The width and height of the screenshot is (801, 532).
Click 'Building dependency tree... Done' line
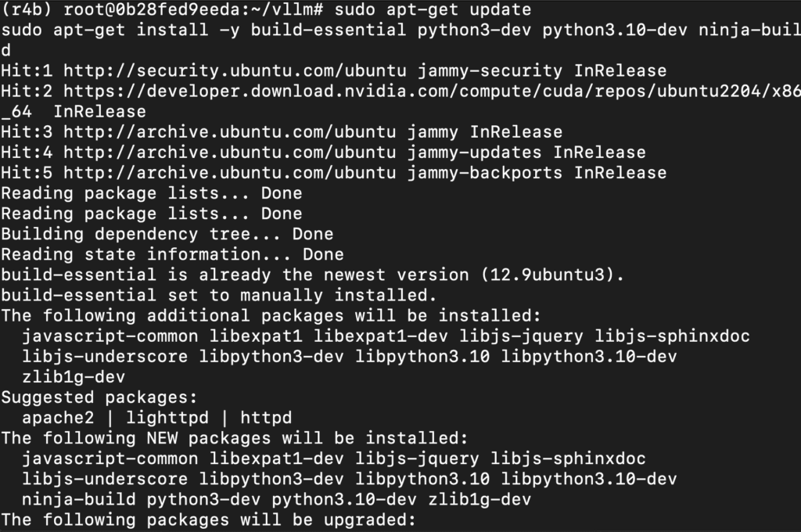[167, 234]
